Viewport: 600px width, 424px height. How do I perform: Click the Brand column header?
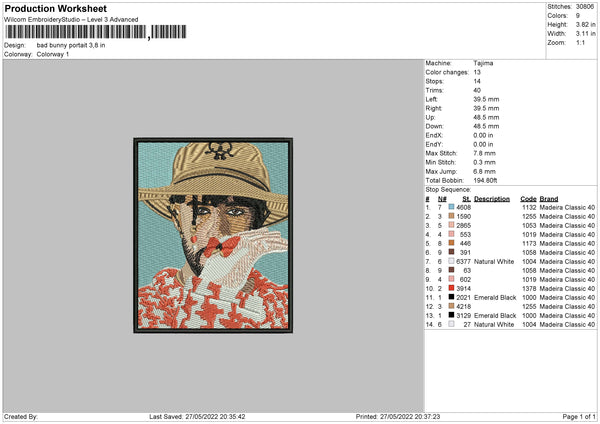click(x=549, y=199)
